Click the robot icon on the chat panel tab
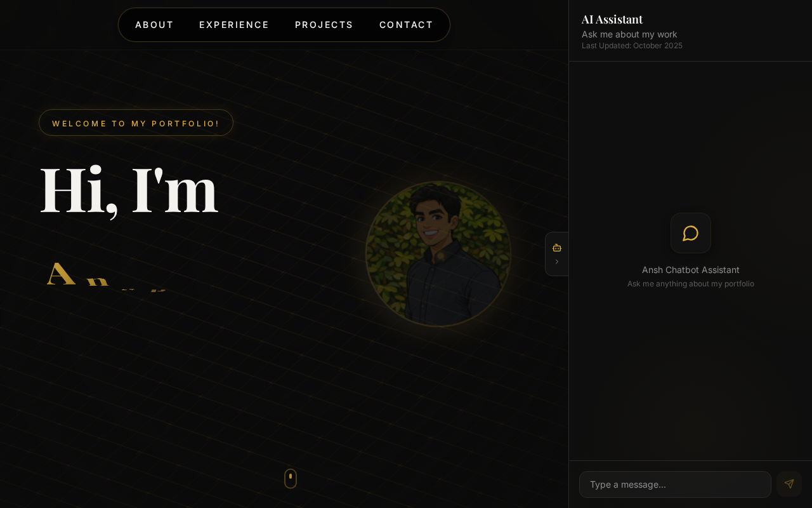 pos(557,248)
